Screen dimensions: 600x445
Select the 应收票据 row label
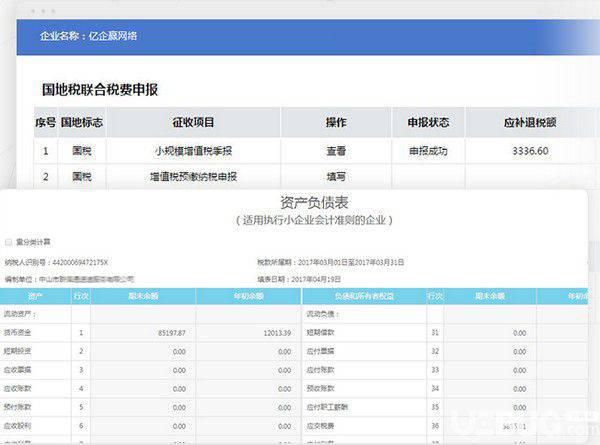coord(17,370)
